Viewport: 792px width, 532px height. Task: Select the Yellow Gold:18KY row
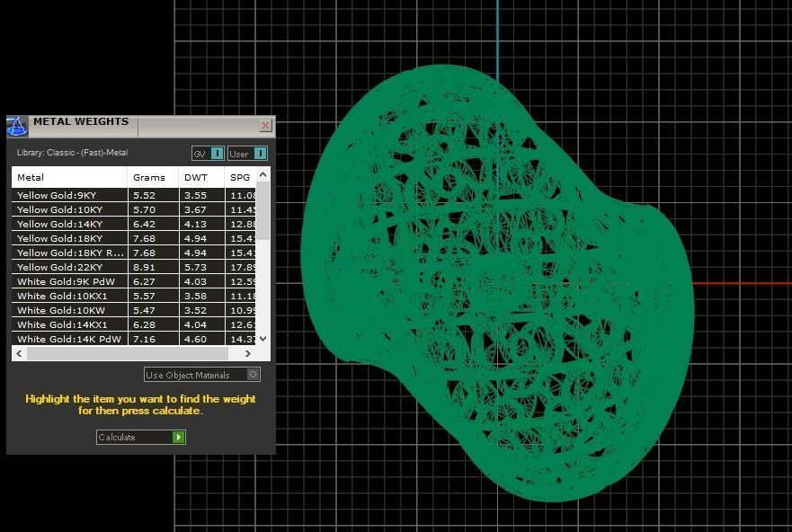pos(133,238)
